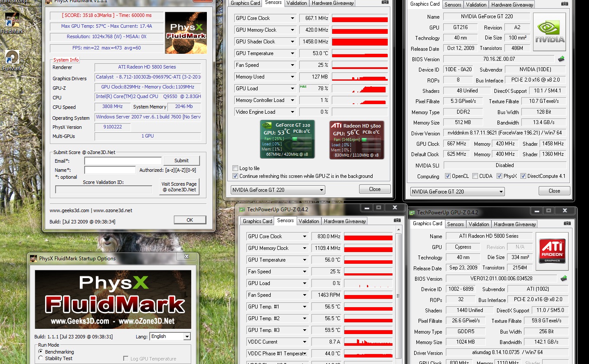Click Close in the GT 220 Graphics Card window
Image resolution: width=589 pixels, height=364 pixels.
point(554,191)
